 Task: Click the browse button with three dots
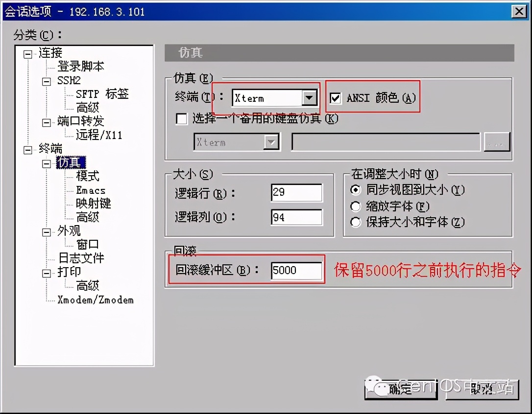point(497,142)
